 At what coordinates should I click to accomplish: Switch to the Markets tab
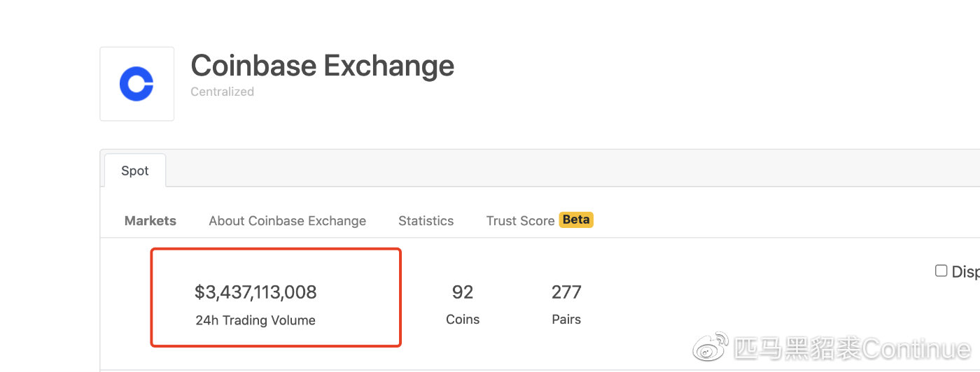pos(150,221)
